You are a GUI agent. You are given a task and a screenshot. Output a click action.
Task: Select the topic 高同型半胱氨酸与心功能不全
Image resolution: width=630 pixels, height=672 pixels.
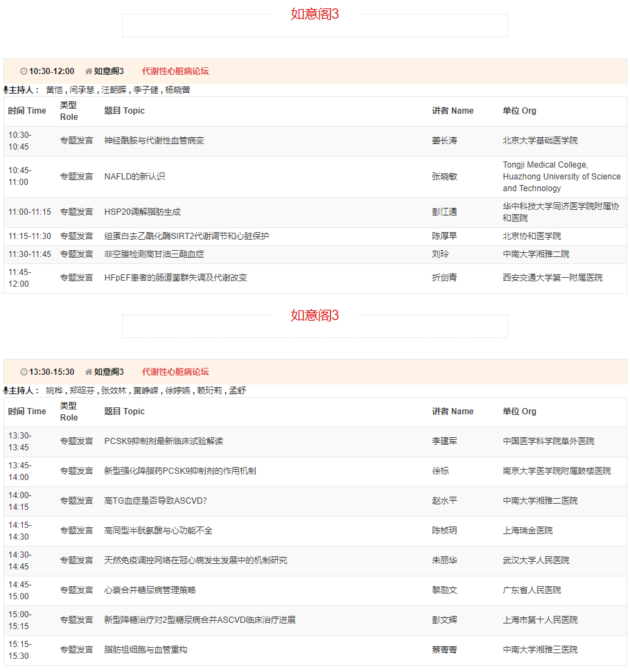[x=158, y=531]
